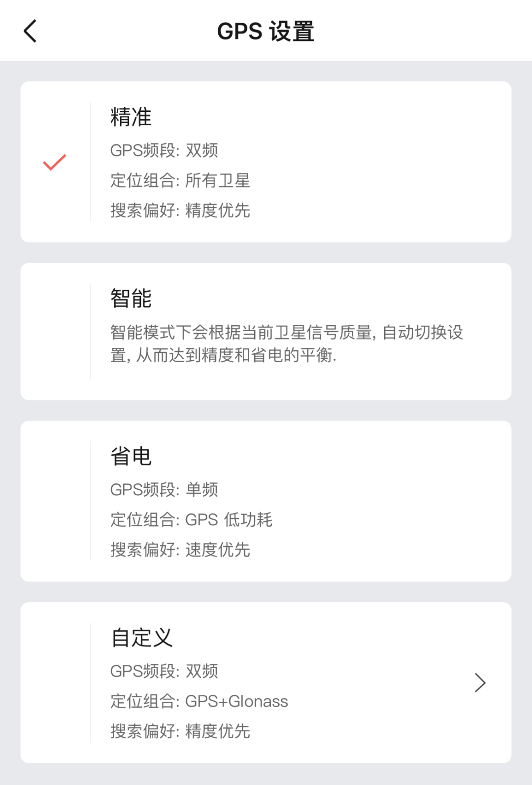Click the GPS 设置 page title
Image resolution: width=532 pixels, height=785 pixels.
click(x=266, y=32)
